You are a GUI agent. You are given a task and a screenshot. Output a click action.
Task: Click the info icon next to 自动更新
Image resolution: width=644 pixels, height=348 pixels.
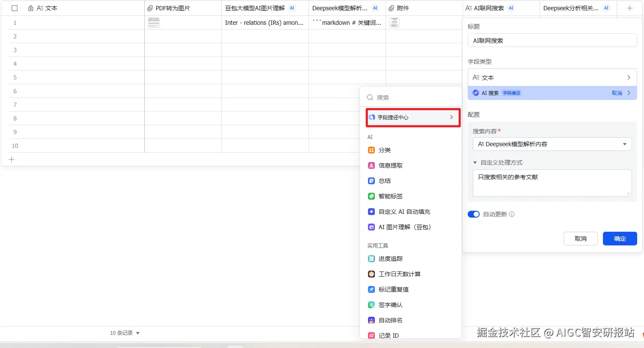(512, 214)
